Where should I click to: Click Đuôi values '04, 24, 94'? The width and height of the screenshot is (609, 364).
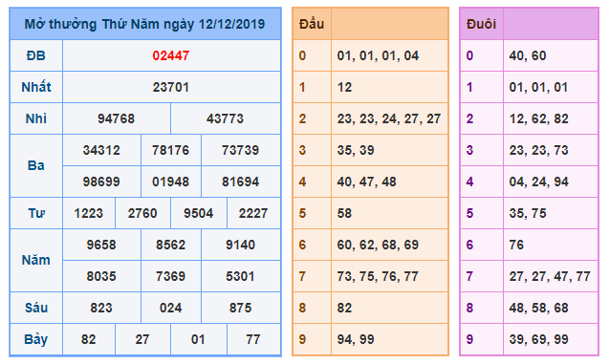538,182
